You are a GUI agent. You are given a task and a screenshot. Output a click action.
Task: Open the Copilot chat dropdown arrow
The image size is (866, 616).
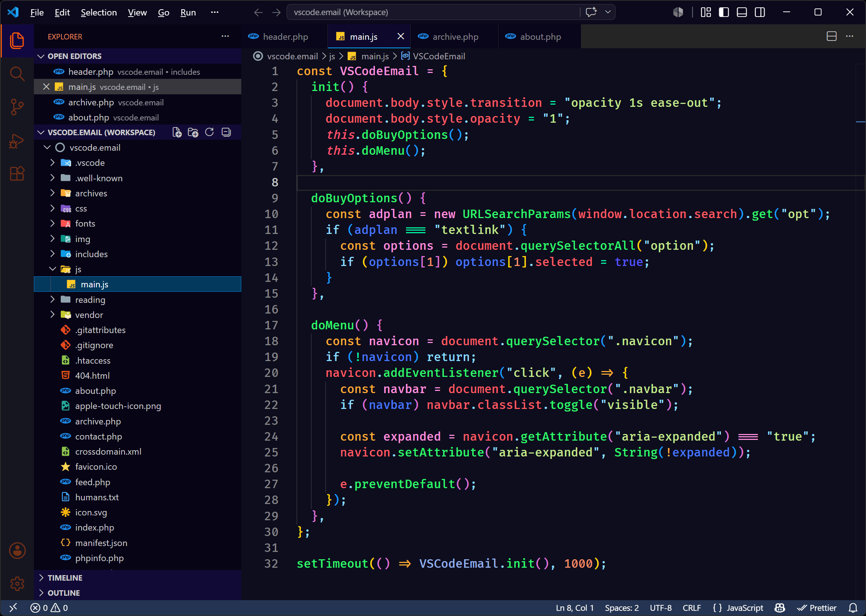coord(608,12)
